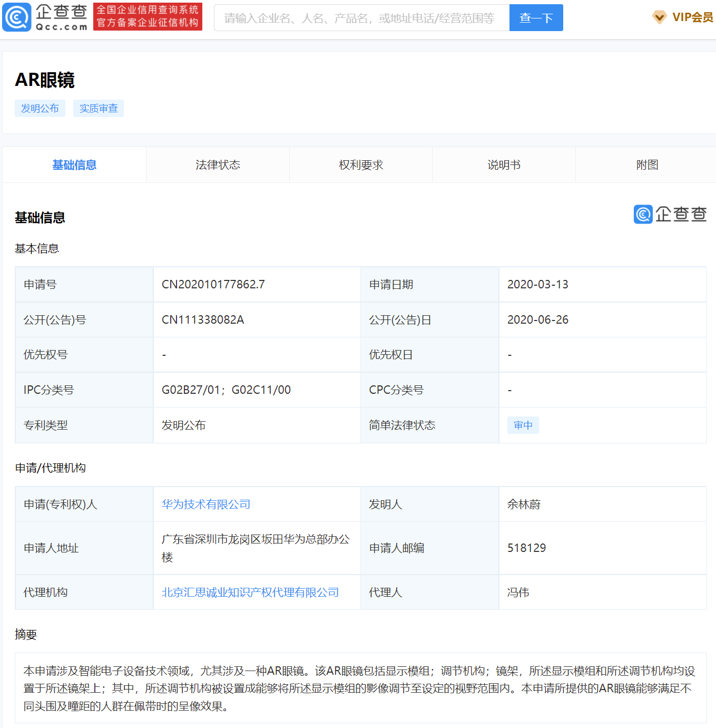Open the 权利要求 tab
The image size is (716, 728).
pyautogui.click(x=360, y=164)
